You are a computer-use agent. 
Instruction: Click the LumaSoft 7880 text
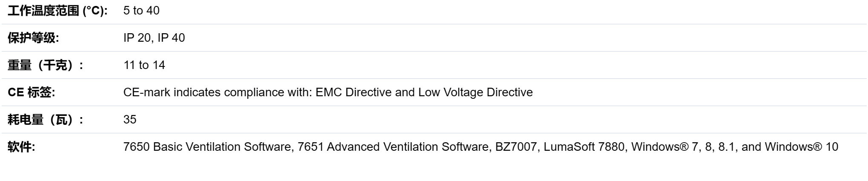point(584,147)
